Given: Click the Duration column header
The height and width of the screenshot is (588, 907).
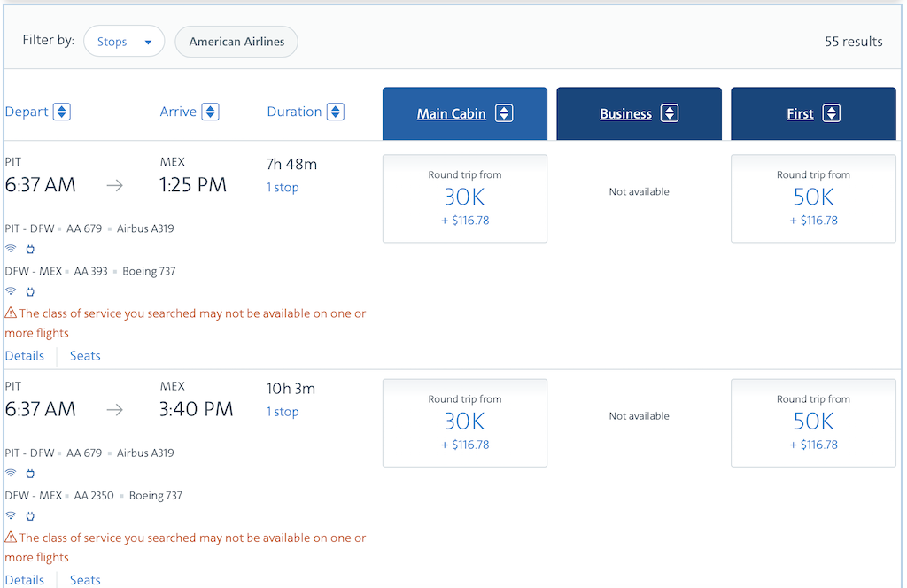Looking at the screenshot, I should [x=294, y=112].
